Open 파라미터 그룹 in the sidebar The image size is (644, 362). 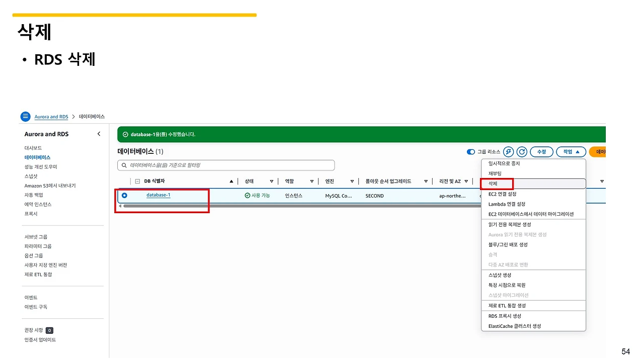tap(38, 246)
